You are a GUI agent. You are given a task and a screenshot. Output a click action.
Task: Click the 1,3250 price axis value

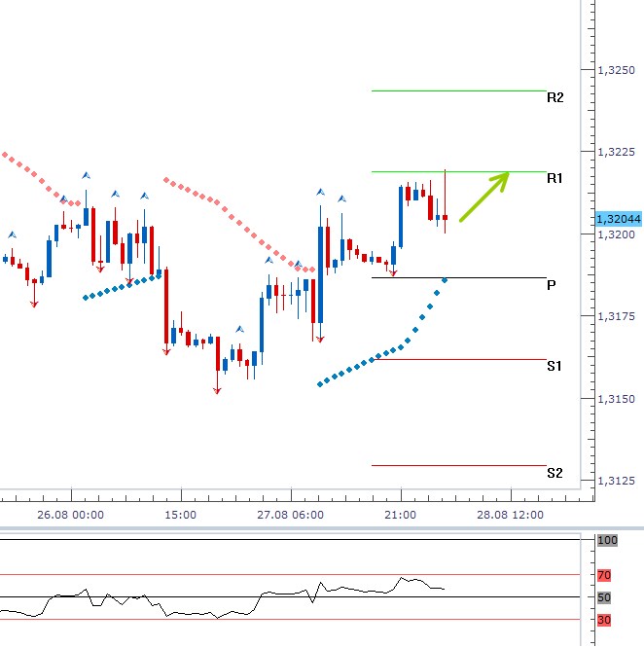[616, 70]
